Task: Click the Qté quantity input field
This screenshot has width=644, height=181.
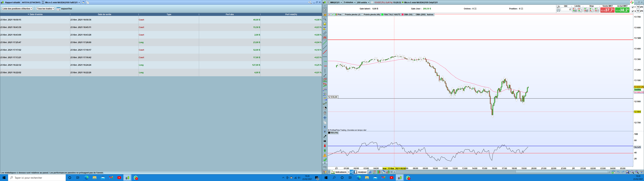Action: [566, 10]
